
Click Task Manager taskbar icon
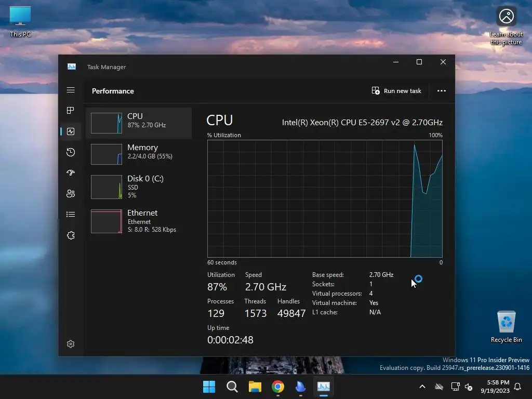click(323, 387)
